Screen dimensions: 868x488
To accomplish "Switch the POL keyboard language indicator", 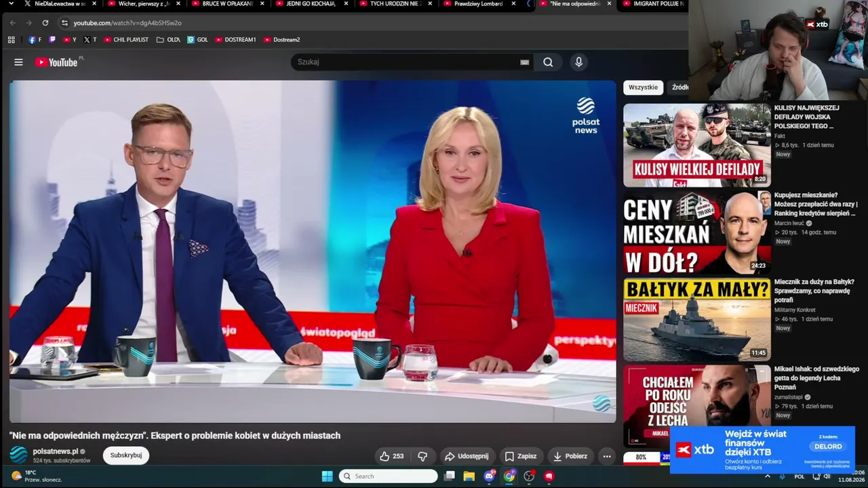I will point(800,476).
